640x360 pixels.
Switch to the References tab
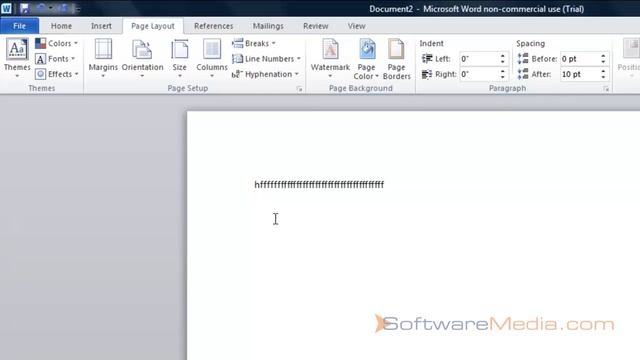[x=213, y=26]
